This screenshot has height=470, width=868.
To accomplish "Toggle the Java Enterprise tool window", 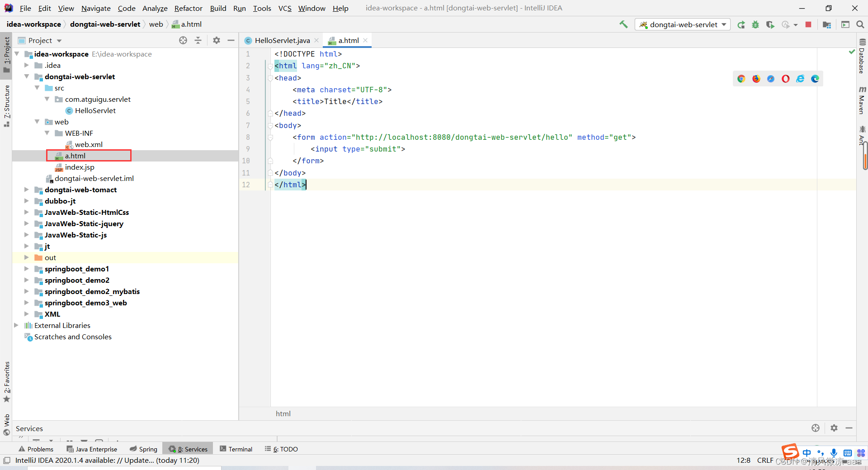I will [x=92, y=449].
